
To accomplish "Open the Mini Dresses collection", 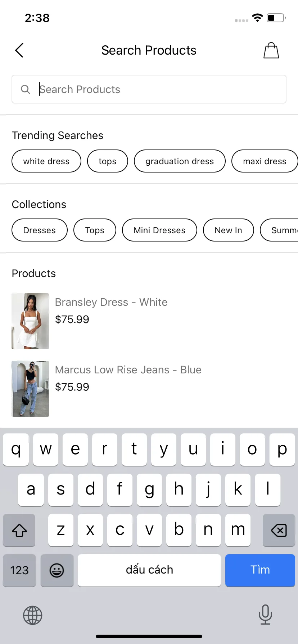I will point(159,230).
